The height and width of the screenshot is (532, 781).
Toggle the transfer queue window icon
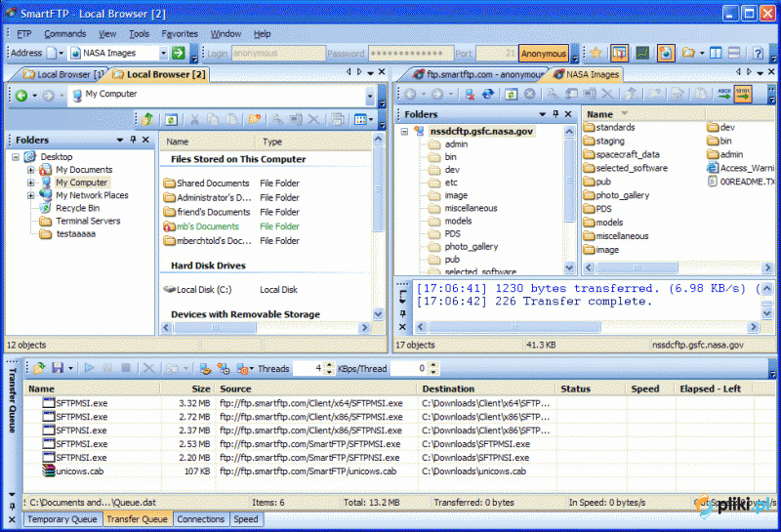click(x=619, y=53)
